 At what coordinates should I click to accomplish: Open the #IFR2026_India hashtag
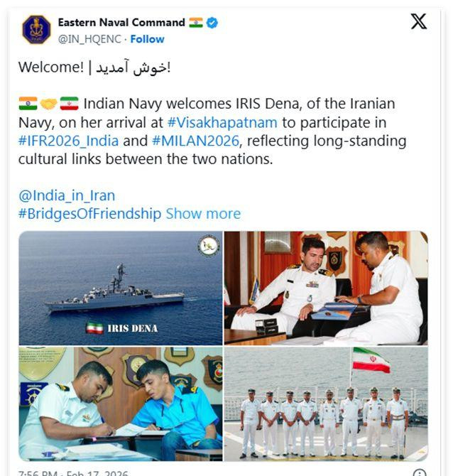69,141
